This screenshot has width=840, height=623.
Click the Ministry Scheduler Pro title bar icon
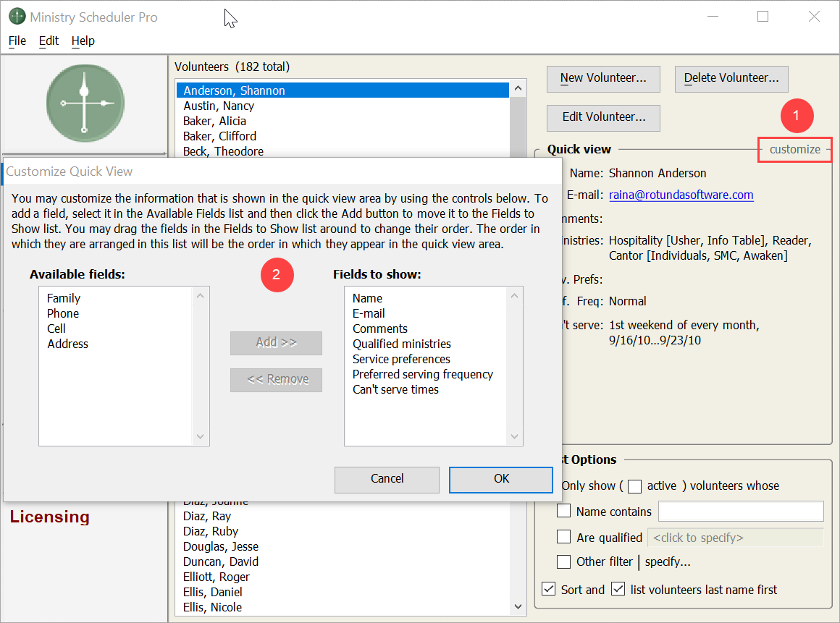(17, 17)
